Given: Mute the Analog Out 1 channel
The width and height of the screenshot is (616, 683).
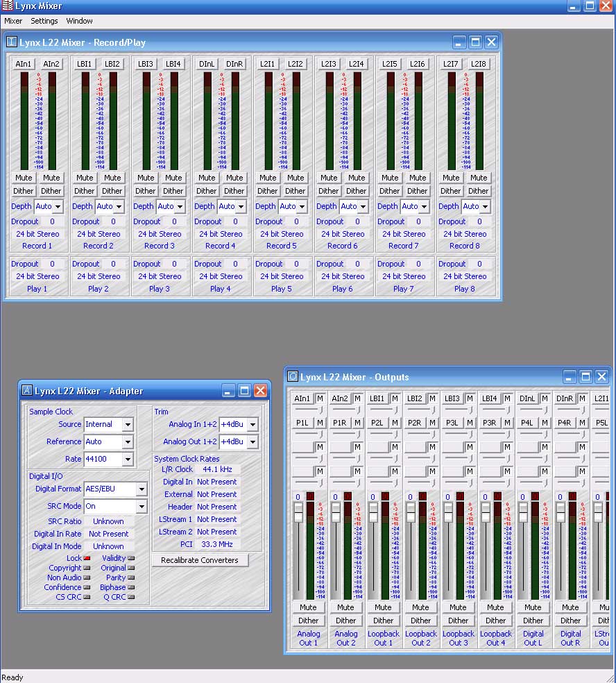Looking at the screenshot, I should (x=308, y=607).
